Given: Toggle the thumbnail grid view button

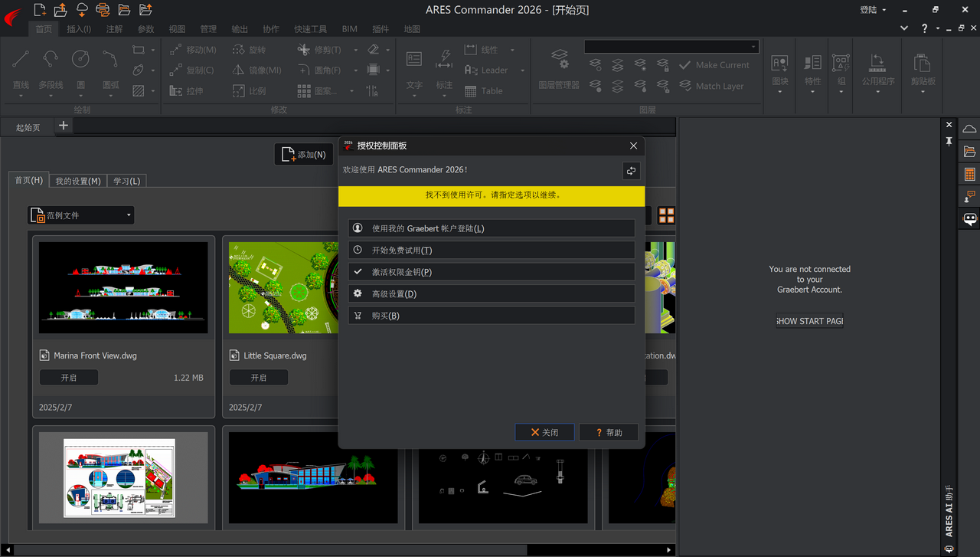Looking at the screenshot, I should tap(666, 216).
